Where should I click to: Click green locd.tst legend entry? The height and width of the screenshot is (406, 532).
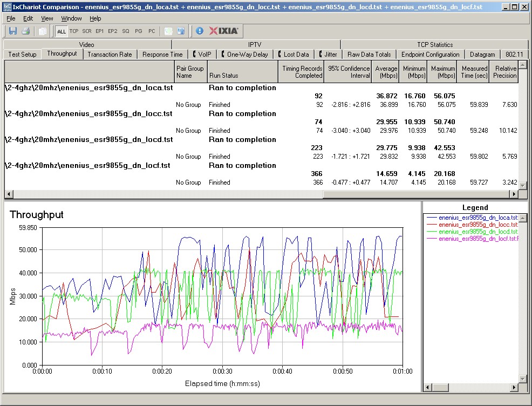472,232
